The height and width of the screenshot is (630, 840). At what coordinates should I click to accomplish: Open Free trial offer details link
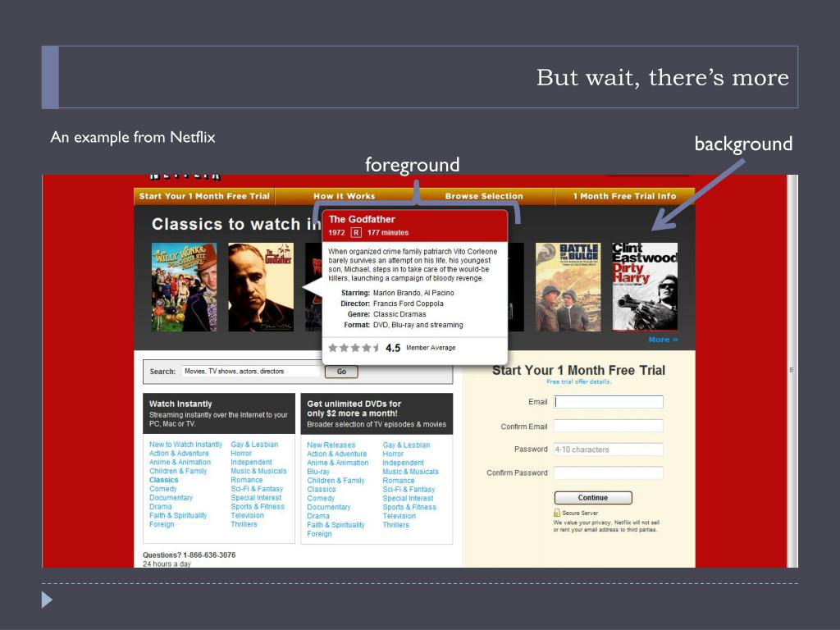(578, 382)
